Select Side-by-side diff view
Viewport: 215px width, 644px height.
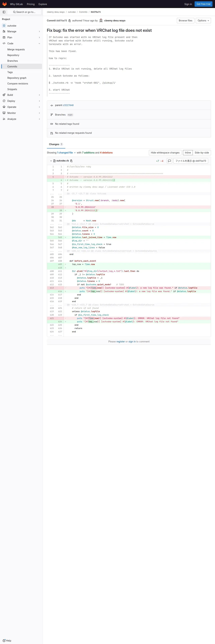pyautogui.click(x=202, y=153)
